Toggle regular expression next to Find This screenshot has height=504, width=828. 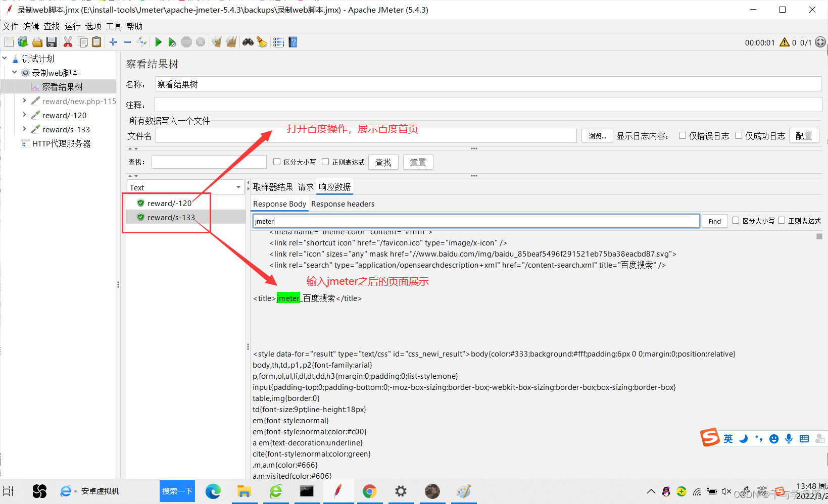[x=782, y=220]
